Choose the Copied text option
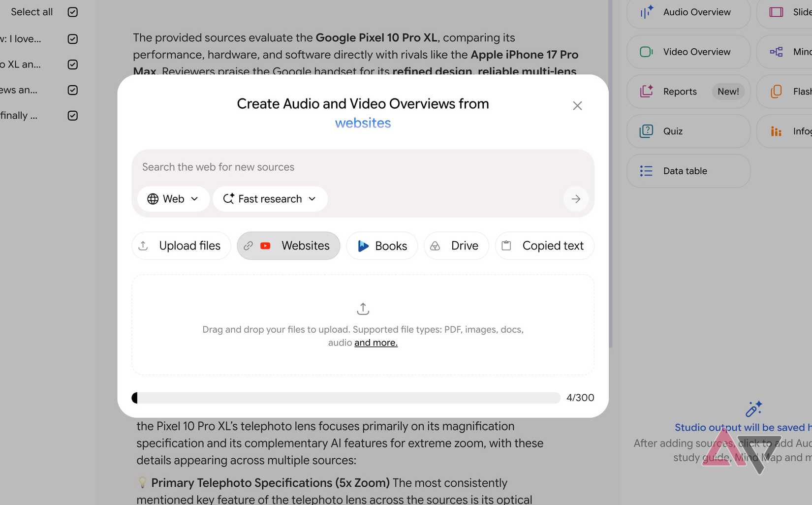The image size is (812, 505). 544,246
